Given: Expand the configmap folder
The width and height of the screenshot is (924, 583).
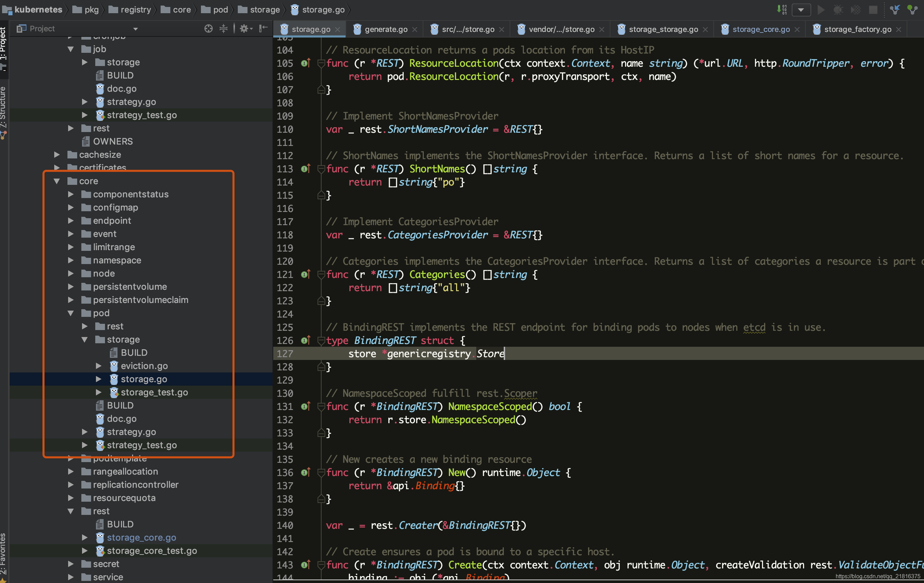Looking at the screenshot, I should tap(71, 207).
